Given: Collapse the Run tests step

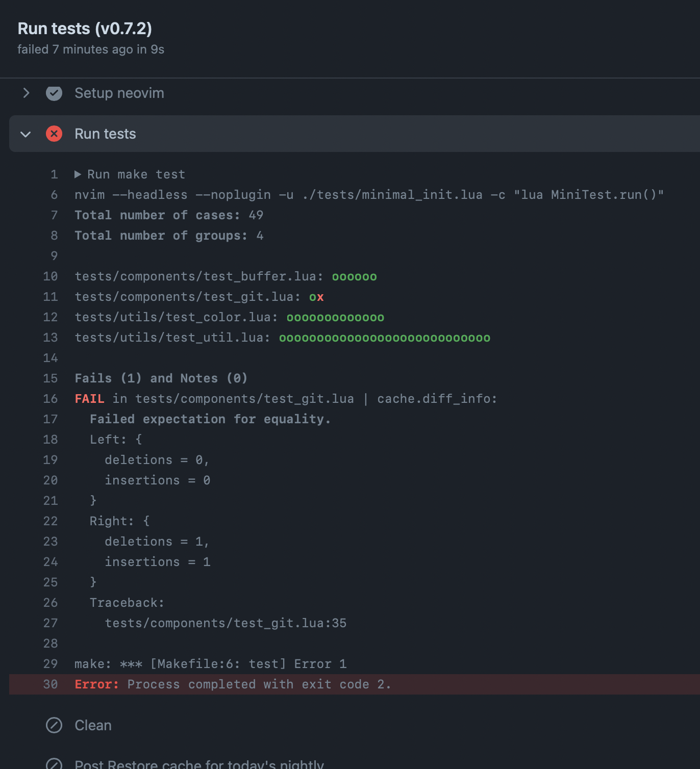Looking at the screenshot, I should click(26, 134).
